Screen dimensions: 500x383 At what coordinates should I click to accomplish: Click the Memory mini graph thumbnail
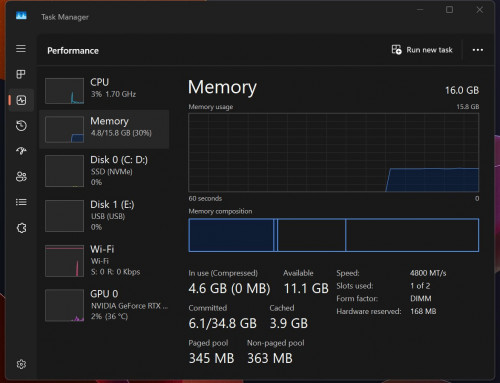64,129
